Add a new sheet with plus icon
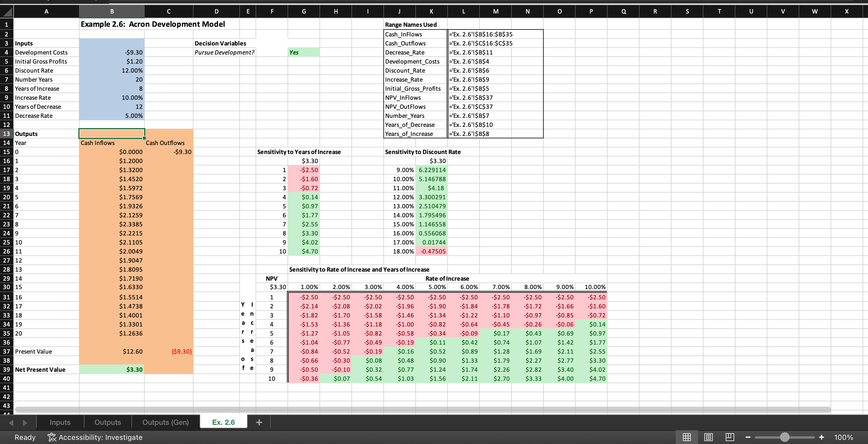 point(259,422)
